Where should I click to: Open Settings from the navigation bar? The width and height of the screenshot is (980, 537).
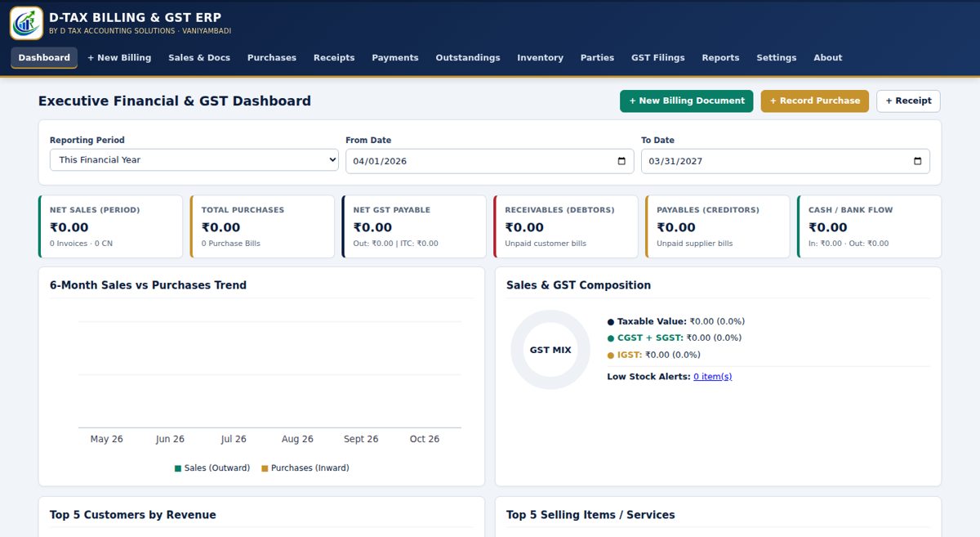tap(777, 58)
